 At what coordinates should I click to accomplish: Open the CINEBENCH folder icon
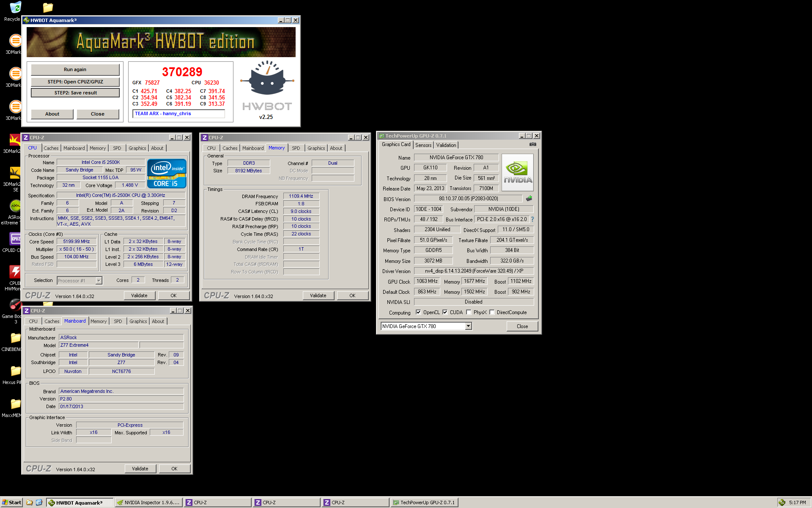[15, 338]
